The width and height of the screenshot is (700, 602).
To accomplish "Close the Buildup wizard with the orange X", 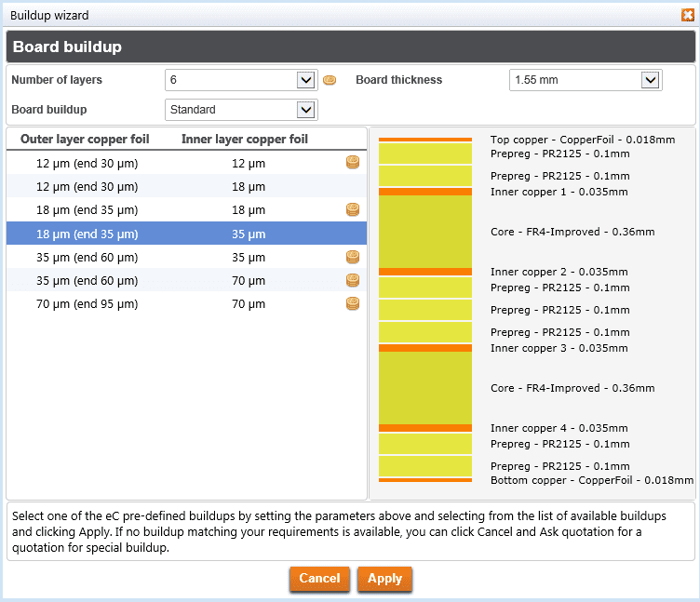I will click(x=688, y=15).
